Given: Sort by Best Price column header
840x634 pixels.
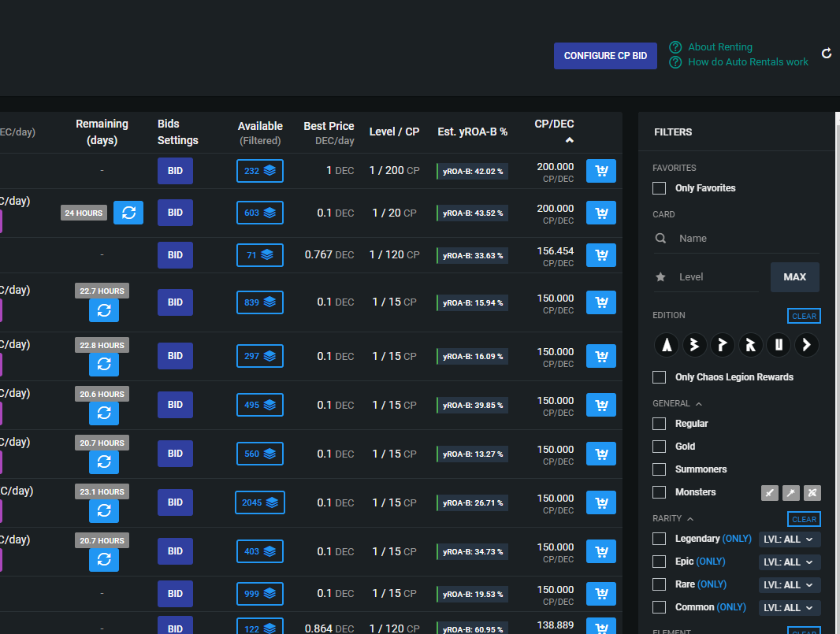Looking at the screenshot, I should (329, 133).
